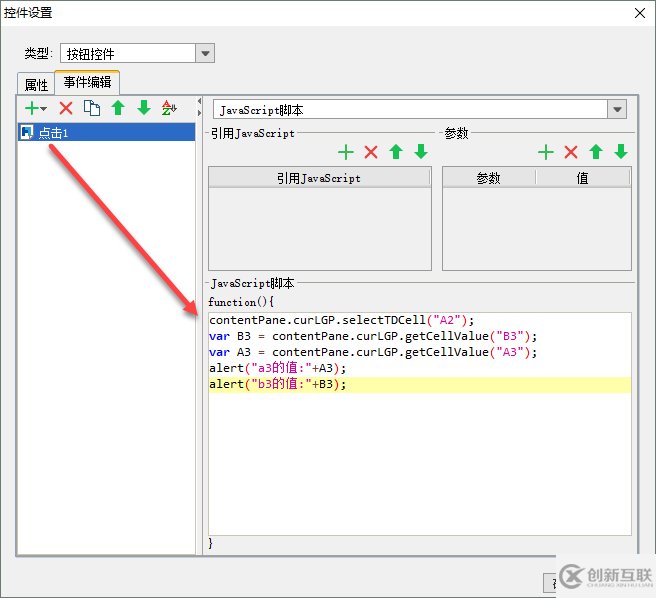Click the 值 column header

(582, 178)
